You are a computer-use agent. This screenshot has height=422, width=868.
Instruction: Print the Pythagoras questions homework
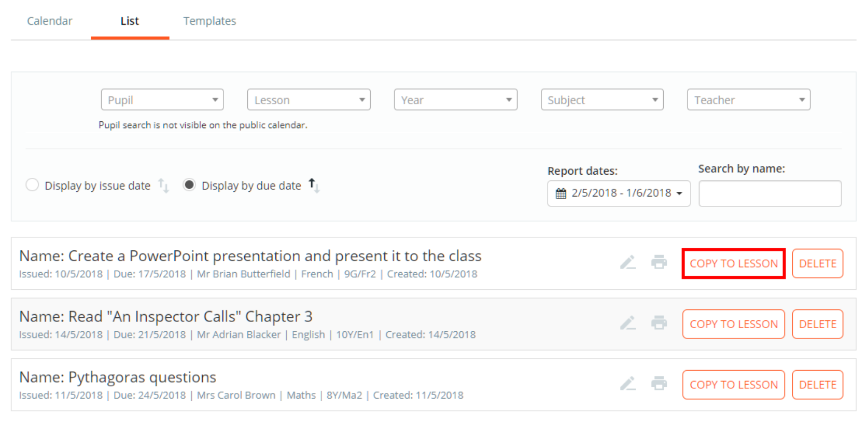tap(660, 384)
